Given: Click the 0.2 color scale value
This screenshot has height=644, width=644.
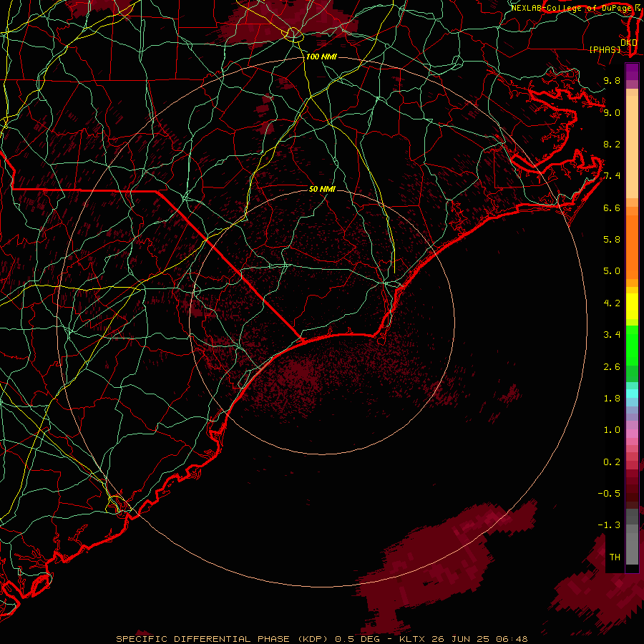Looking at the screenshot, I should 612,462.
